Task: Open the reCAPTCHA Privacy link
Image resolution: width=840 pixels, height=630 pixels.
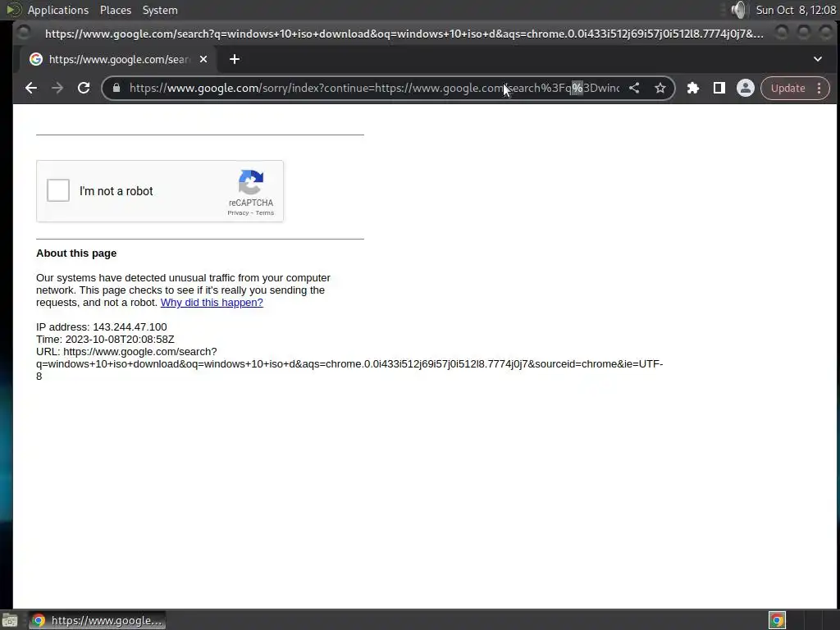Action: pos(238,212)
